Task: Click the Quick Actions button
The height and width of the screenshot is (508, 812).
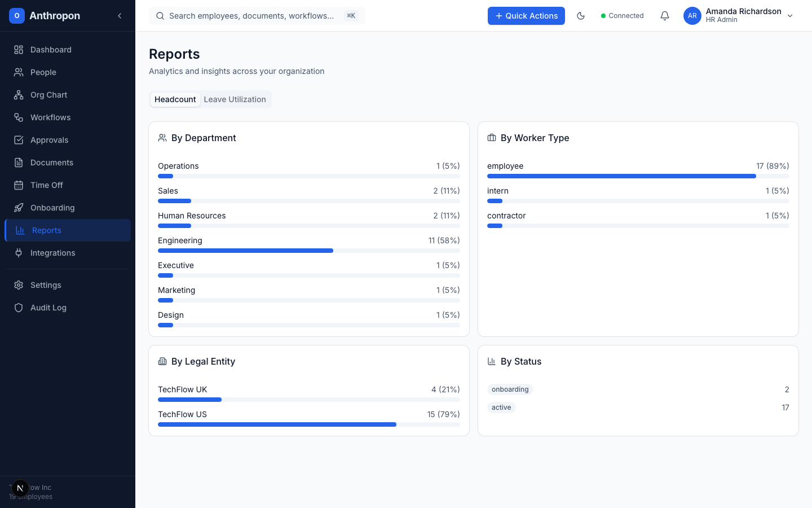Action: pyautogui.click(x=526, y=16)
